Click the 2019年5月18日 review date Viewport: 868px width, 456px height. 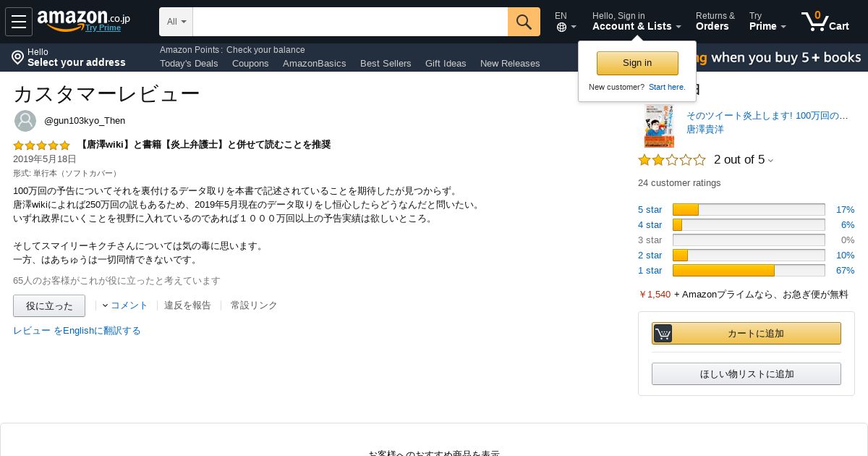click(x=45, y=159)
